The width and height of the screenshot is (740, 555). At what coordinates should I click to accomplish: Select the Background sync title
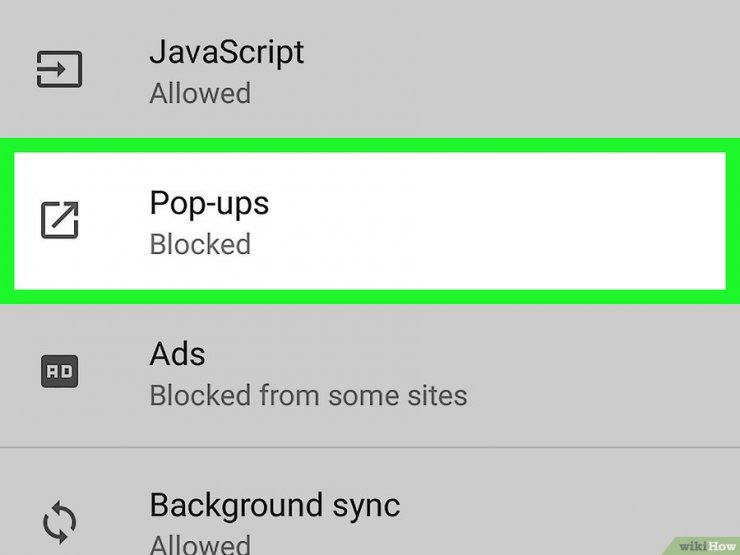[275, 506]
